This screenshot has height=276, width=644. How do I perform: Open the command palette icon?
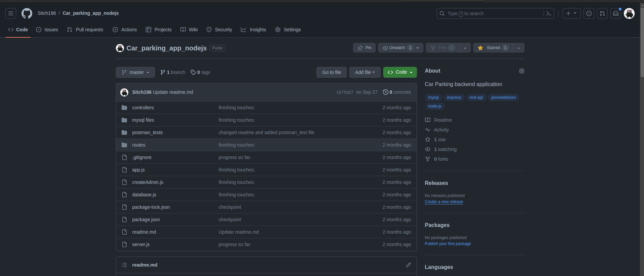[549, 13]
